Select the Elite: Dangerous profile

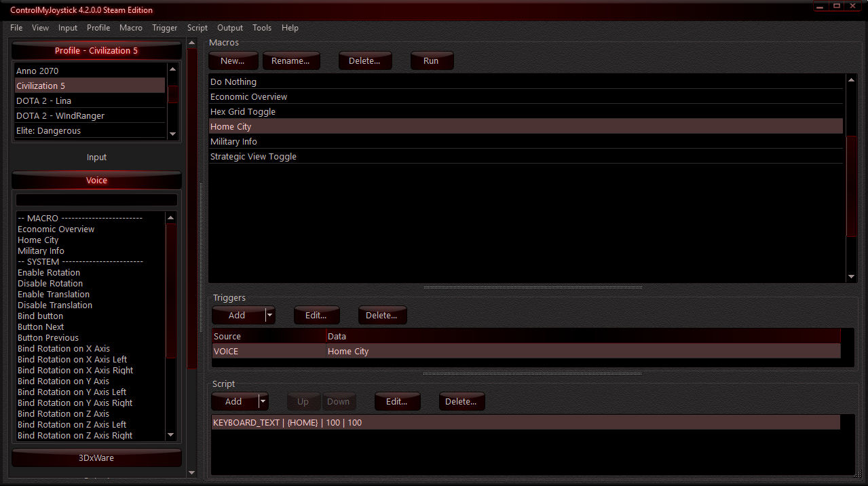[48, 130]
